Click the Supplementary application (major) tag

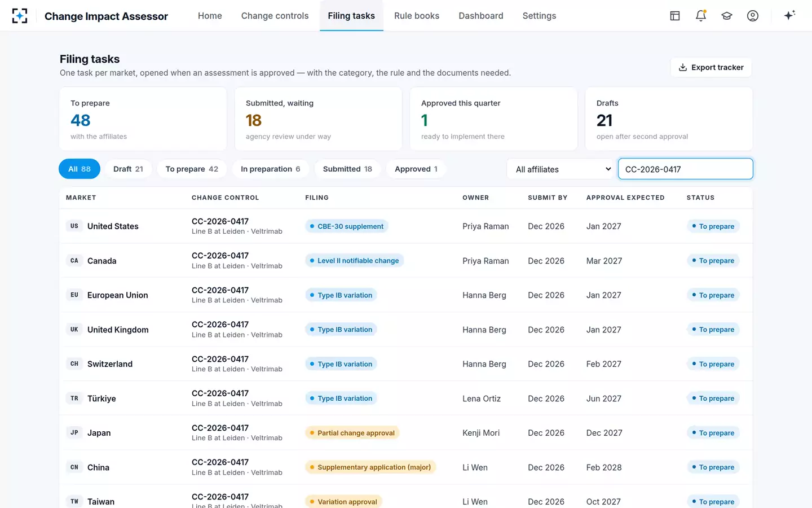pyautogui.click(x=370, y=467)
